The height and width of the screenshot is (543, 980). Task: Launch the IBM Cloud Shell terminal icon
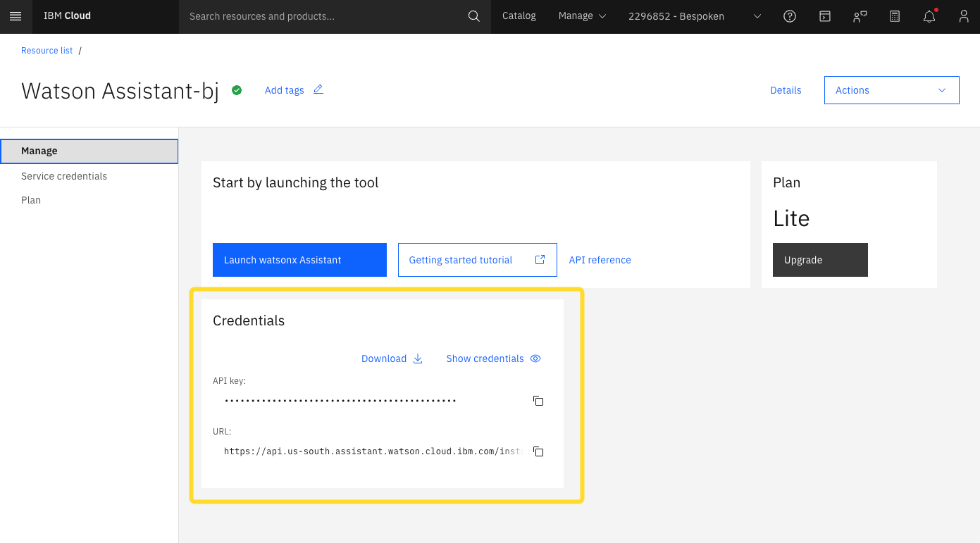824,15
